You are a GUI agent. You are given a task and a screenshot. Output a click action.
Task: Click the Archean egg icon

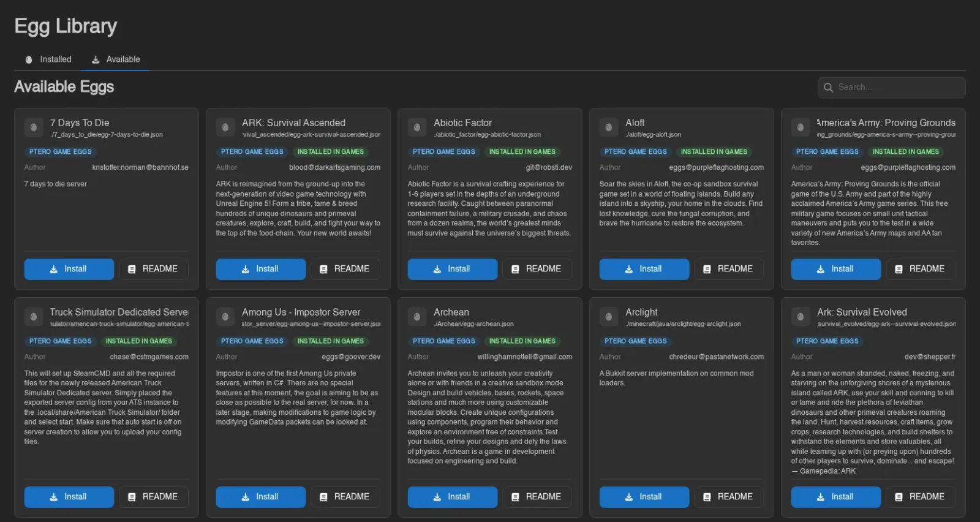[x=417, y=317]
